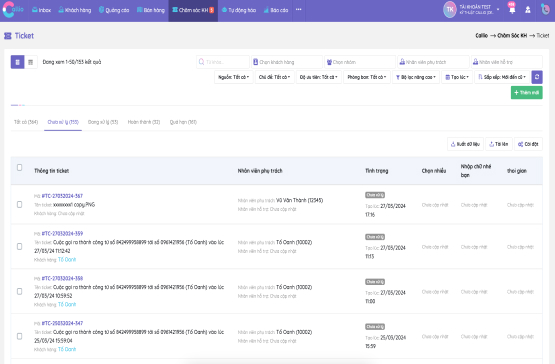Click assignee Võ Văn Thành (12345) text
The width and height of the screenshot is (555, 364).
[299, 200]
